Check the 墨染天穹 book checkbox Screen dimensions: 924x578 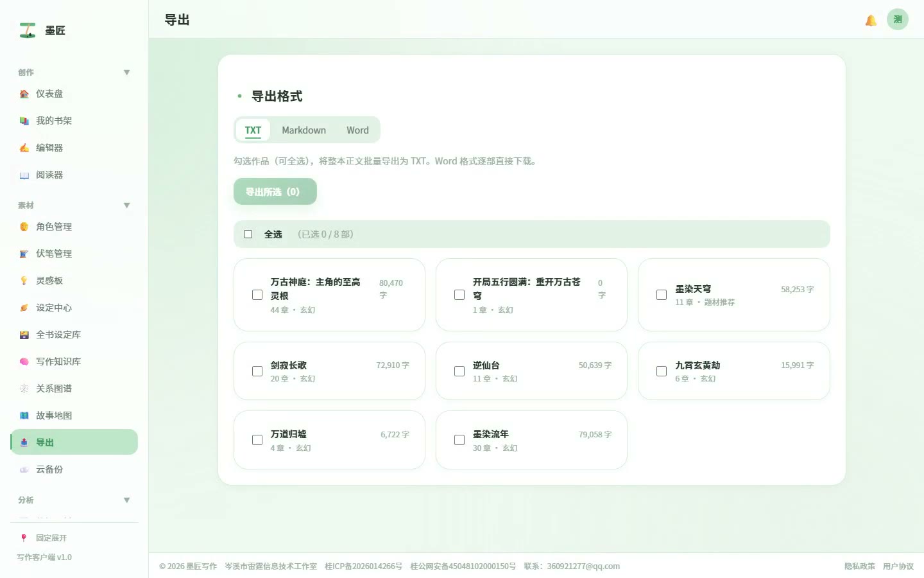pos(662,295)
